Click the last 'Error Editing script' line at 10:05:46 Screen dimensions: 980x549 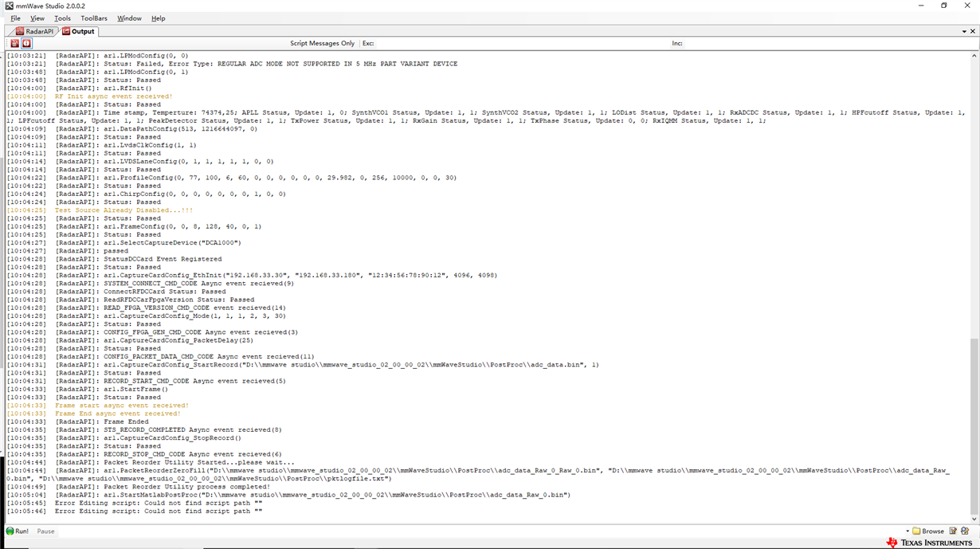[159, 512]
